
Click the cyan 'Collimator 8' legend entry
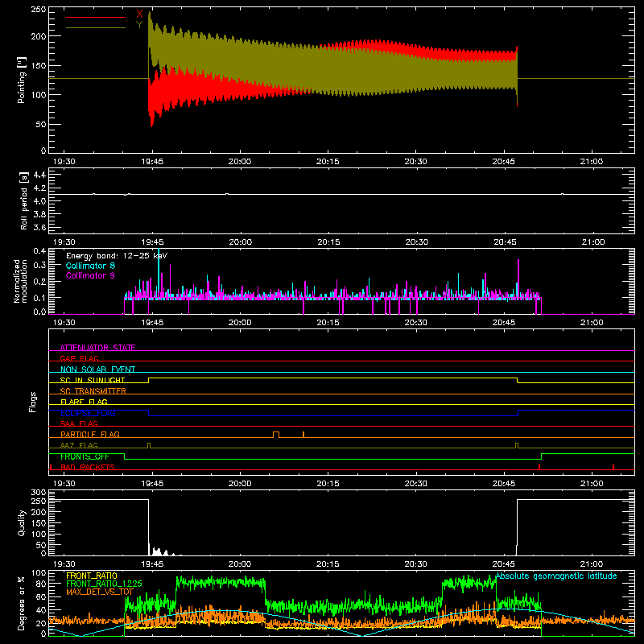pos(90,266)
